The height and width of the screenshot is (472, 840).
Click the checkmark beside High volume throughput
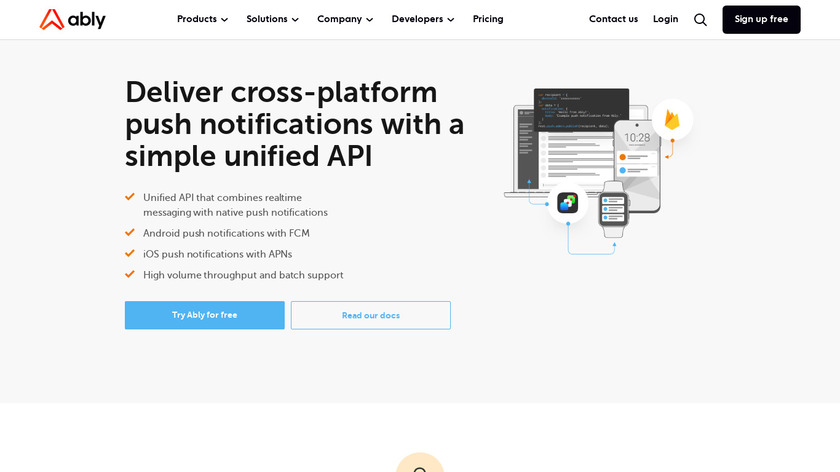point(130,274)
